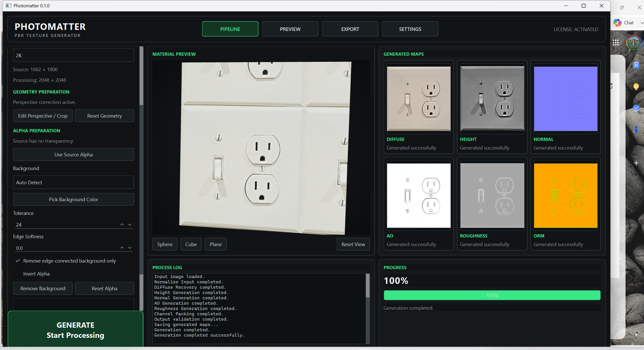Open Google Tasks checkmark icon in side panel
The image size is (644, 350).
[636, 108]
